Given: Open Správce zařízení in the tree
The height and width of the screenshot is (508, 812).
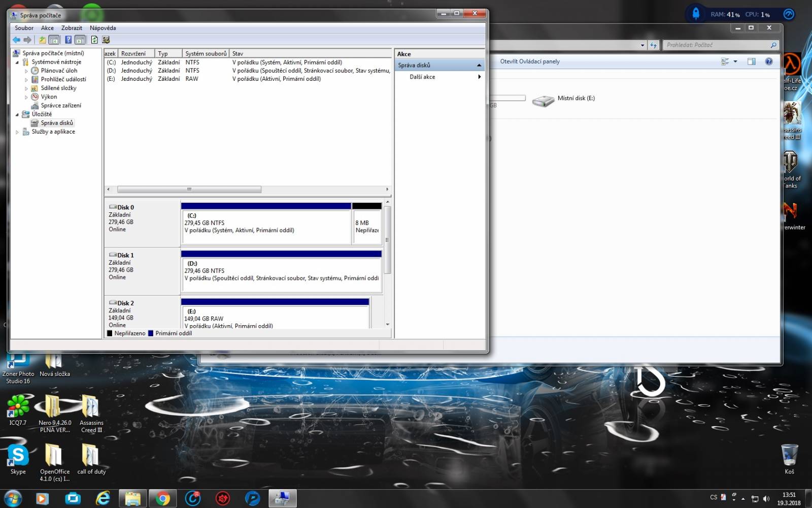Looking at the screenshot, I should pos(61,105).
